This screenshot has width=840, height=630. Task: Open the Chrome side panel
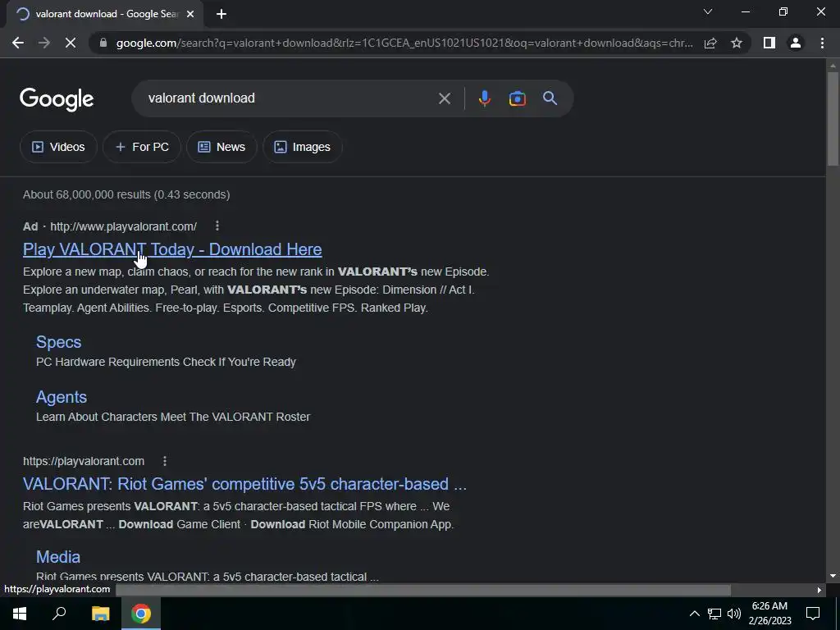click(x=769, y=43)
